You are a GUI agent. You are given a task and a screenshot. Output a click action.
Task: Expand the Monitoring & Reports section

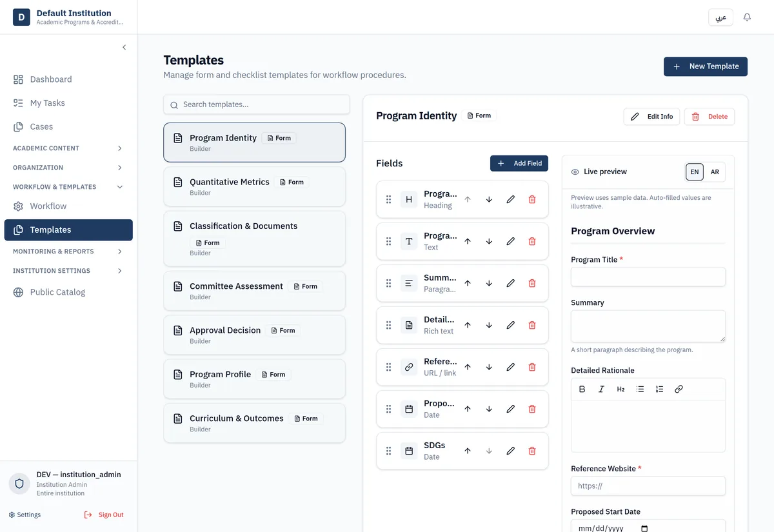tap(68, 251)
